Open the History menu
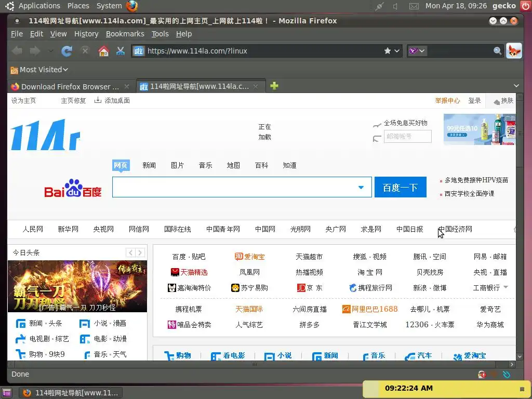 click(x=86, y=34)
